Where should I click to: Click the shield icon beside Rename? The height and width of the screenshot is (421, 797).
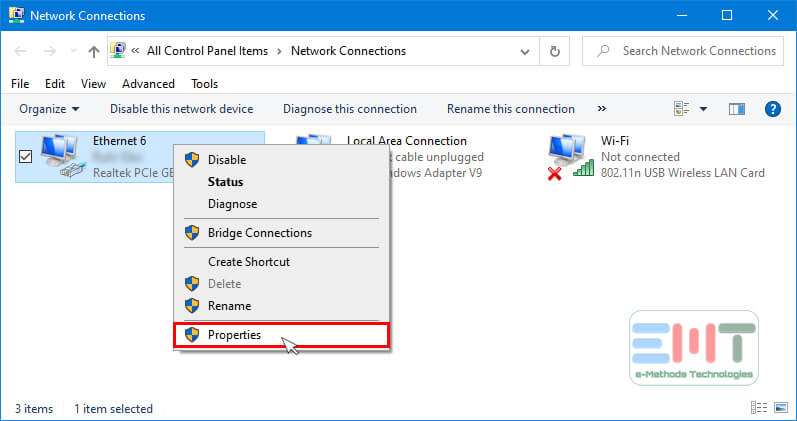[x=192, y=306]
